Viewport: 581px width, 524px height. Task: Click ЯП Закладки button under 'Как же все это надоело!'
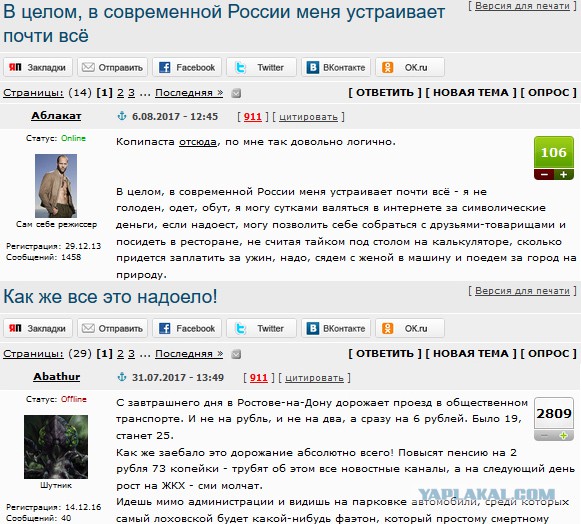pos(38,328)
